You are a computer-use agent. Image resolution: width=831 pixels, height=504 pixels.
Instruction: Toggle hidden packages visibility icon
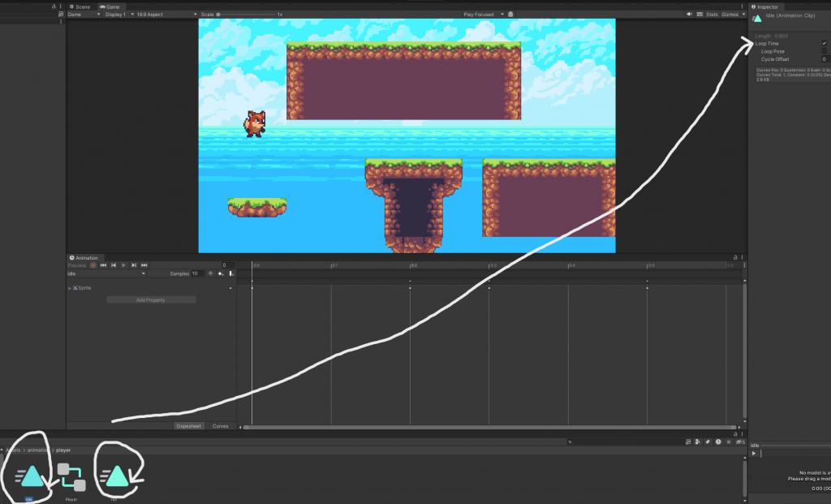740,442
